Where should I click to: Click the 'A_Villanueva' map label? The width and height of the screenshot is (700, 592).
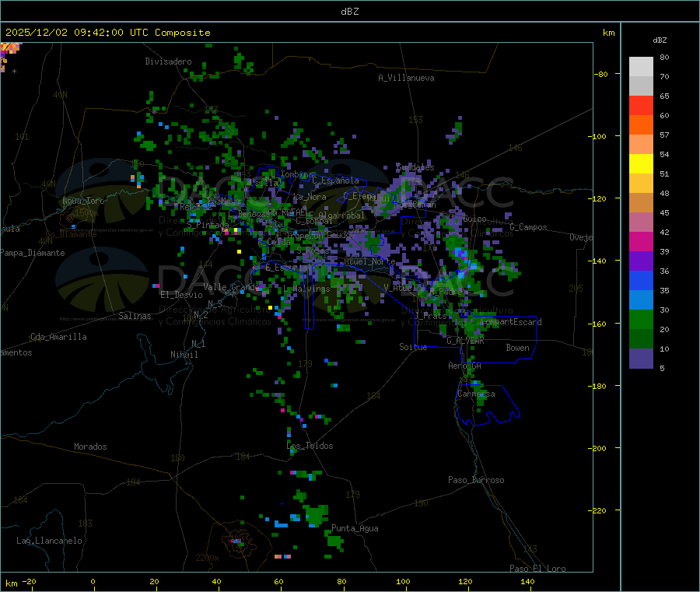coord(406,78)
